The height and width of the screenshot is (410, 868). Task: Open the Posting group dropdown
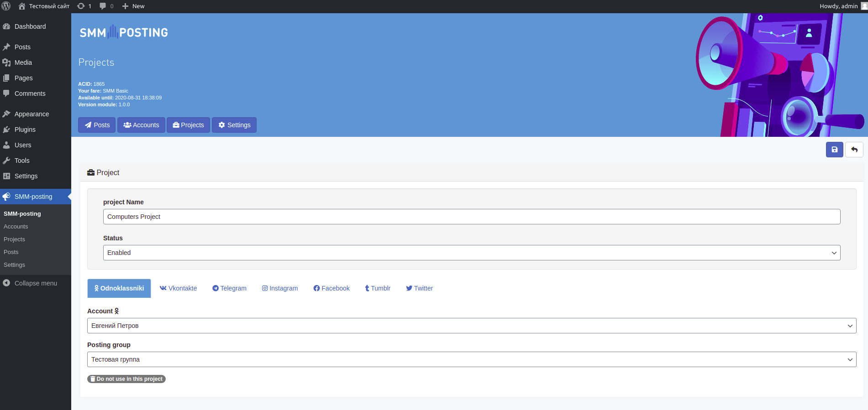472,359
